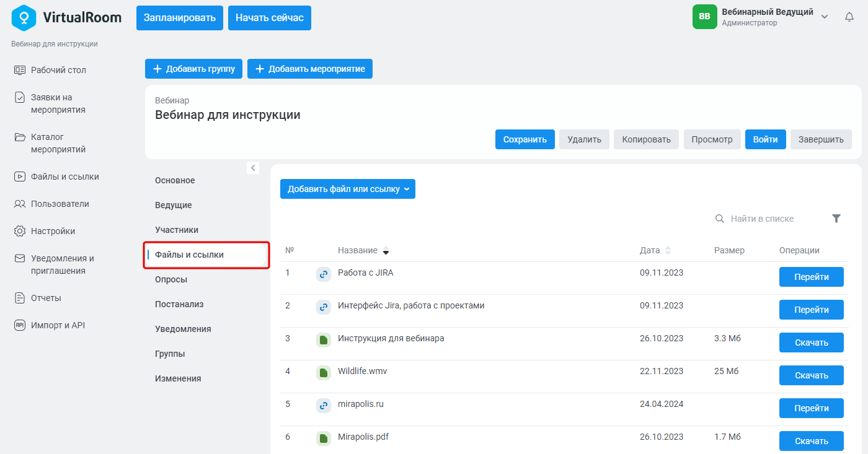Click the Заявки на мероприятия sidebar icon
Viewport: 868px width, 454px height.
tap(20, 97)
